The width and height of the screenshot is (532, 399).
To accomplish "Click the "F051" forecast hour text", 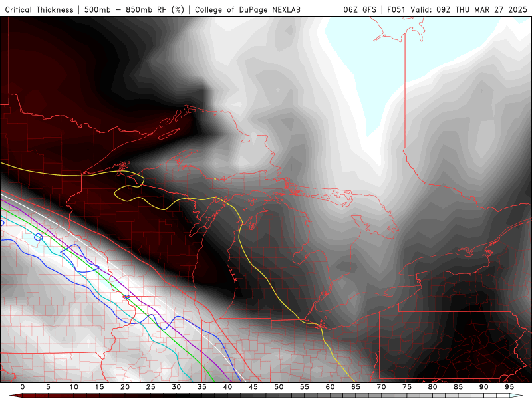I will click(396, 9).
